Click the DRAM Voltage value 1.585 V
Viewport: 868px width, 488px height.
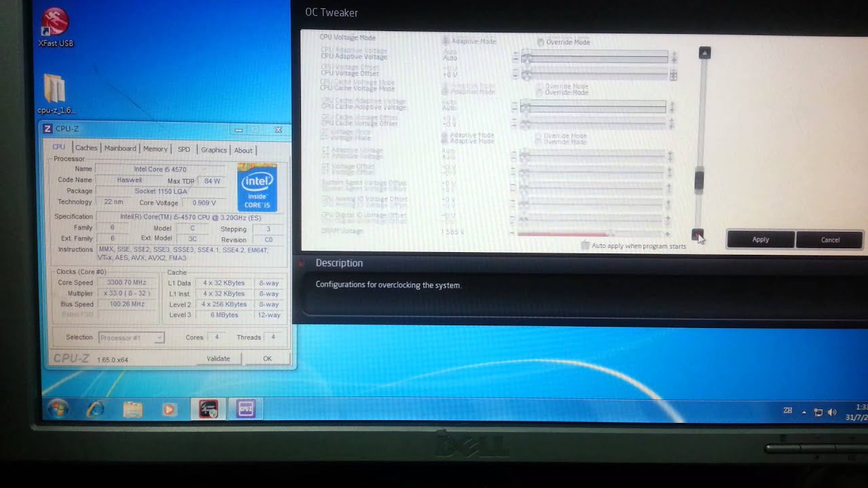point(452,232)
